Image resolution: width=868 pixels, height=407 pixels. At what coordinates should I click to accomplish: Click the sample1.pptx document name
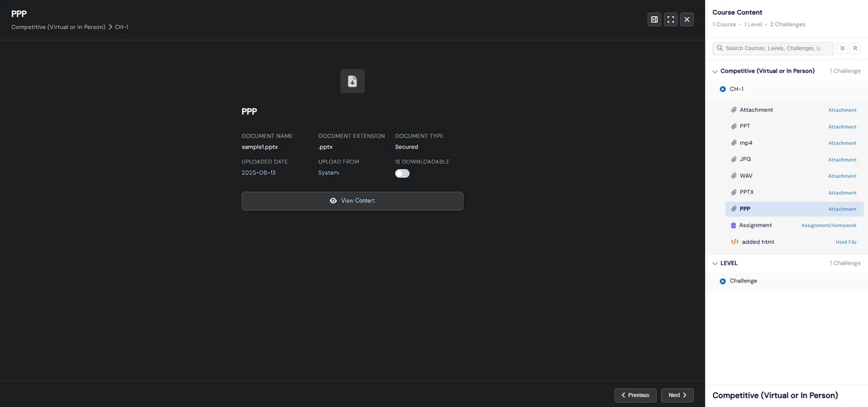pyautogui.click(x=260, y=147)
